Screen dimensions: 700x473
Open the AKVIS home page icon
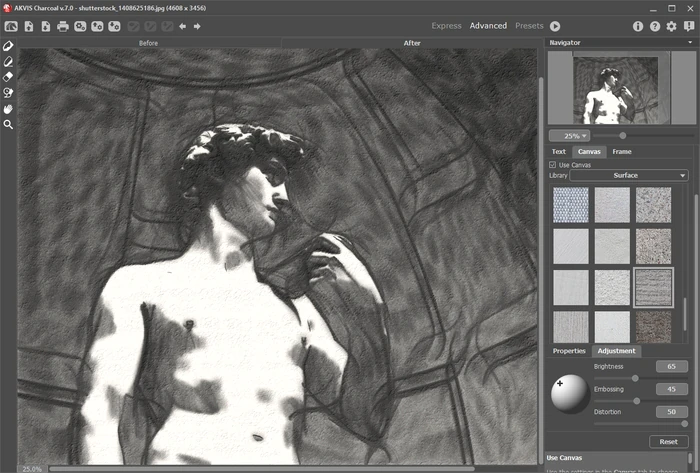point(11,26)
